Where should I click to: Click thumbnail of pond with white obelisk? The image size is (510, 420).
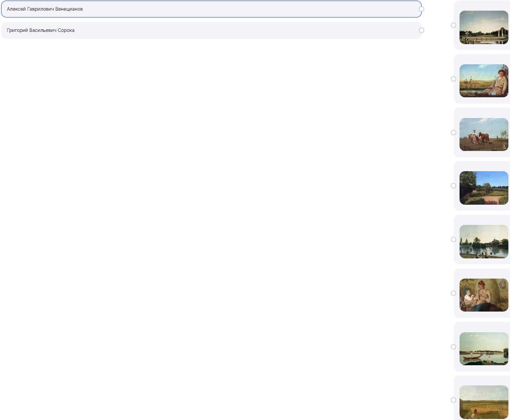click(483, 27)
